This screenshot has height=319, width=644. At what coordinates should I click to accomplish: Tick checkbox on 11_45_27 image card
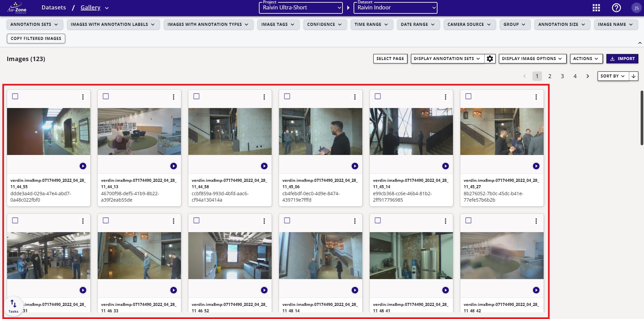[x=468, y=96]
